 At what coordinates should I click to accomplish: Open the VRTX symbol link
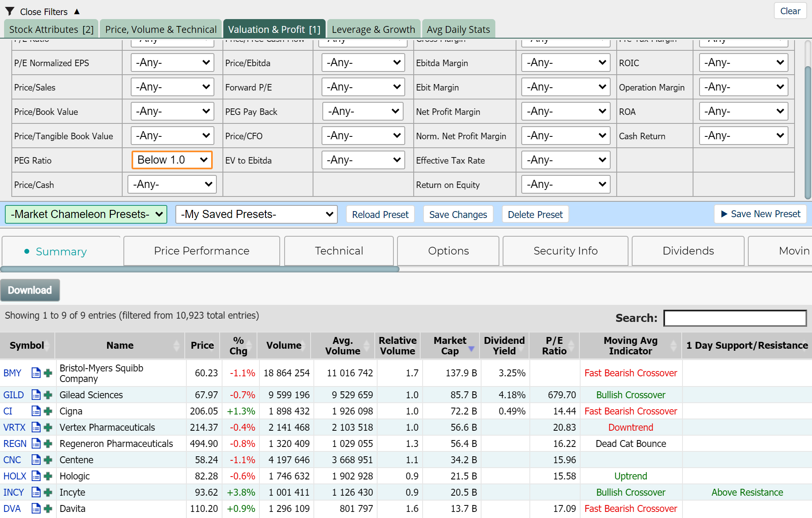point(14,427)
